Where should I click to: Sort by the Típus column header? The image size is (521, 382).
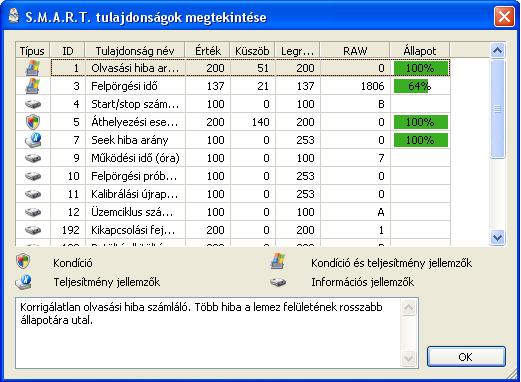point(32,51)
